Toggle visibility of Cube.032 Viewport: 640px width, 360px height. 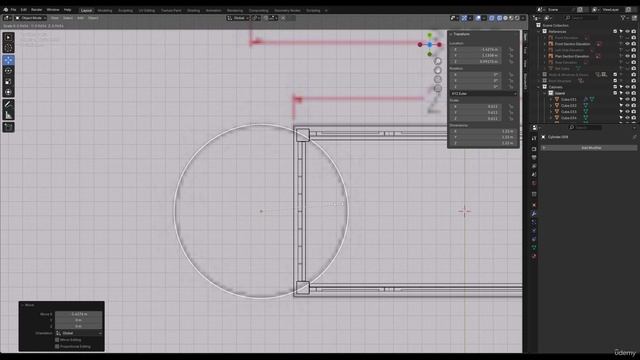point(627,106)
